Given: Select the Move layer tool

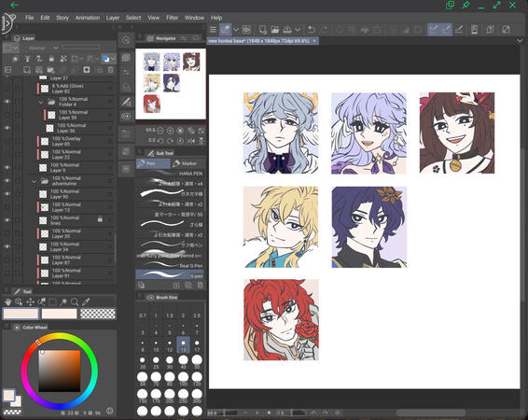Looking at the screenshot, I should pos(30,301).
